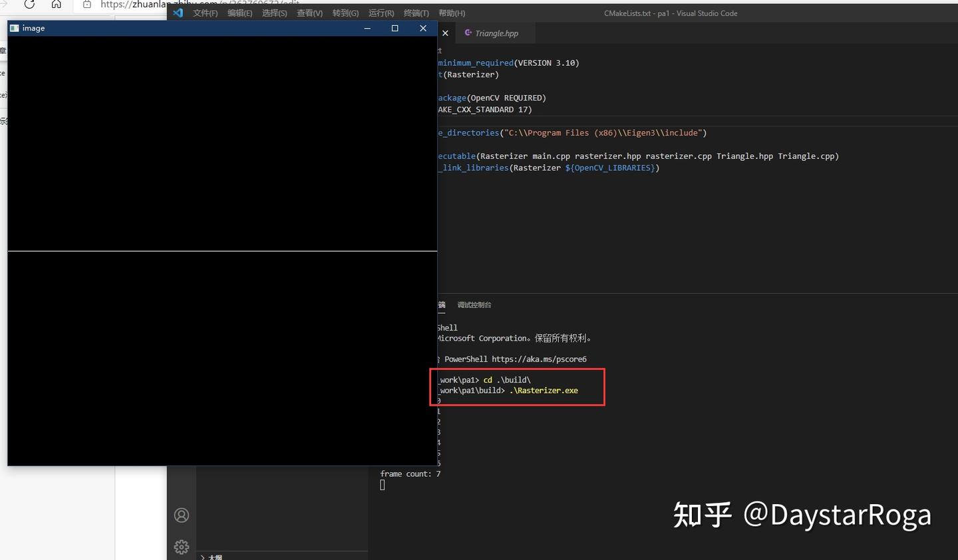Screen dimensions: 958x560
Task: Open the 运行(R) menu
Action: coord(381,13)
